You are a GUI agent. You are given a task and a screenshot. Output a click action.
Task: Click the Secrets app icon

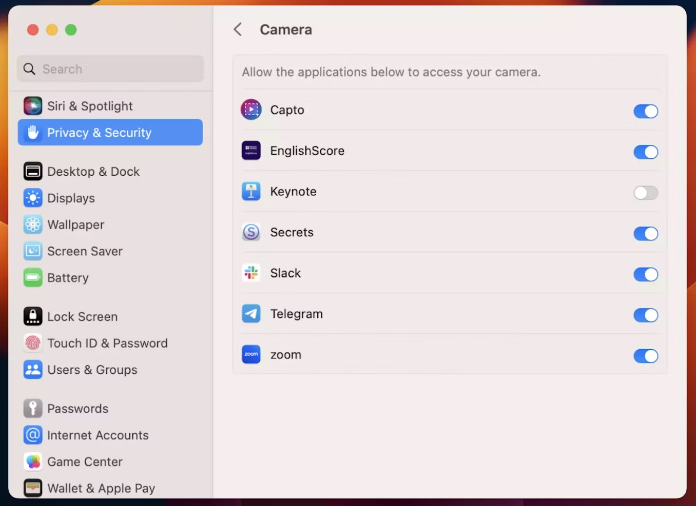click(251, 232)
